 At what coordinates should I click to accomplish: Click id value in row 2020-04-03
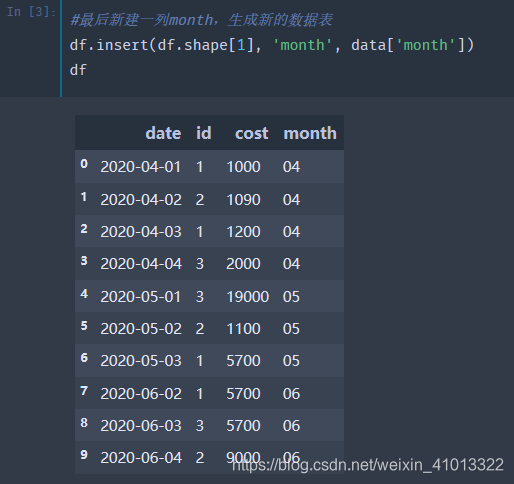(x=200, y=232)
